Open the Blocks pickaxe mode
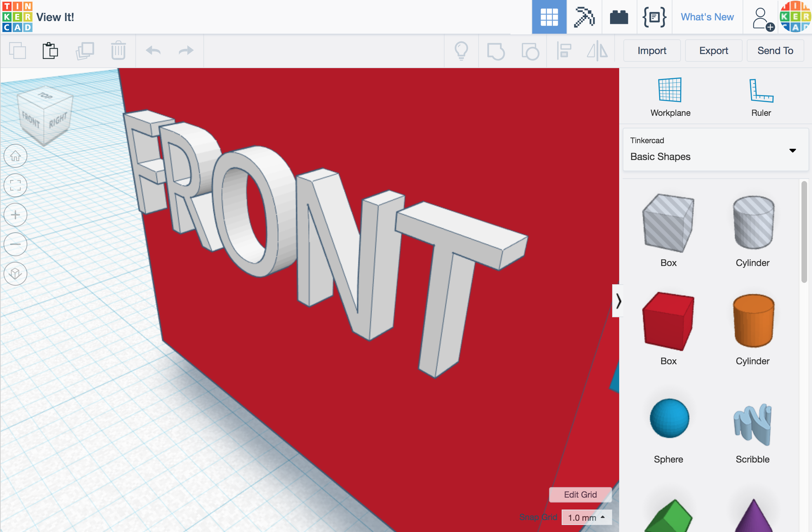 [584, 17]
